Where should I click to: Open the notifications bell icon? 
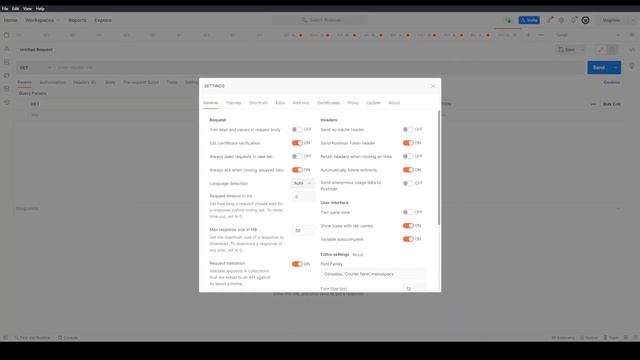coord(574,20)
